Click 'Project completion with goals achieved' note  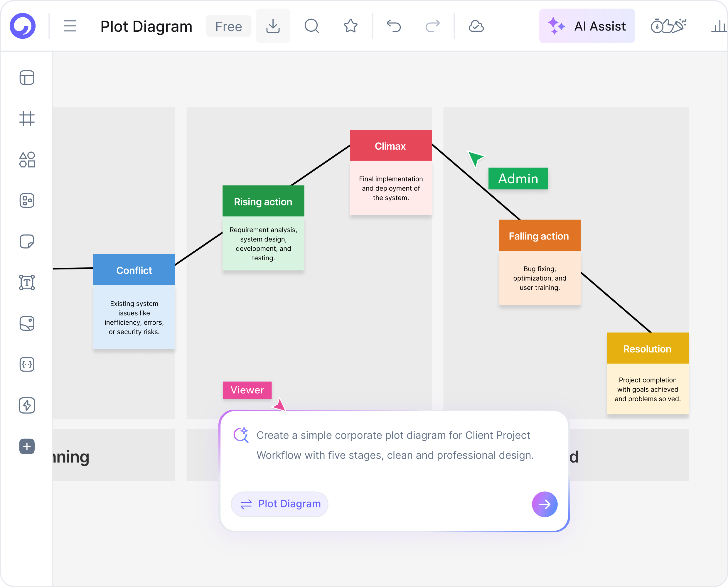pyautogui.click(x=648, y=389)
